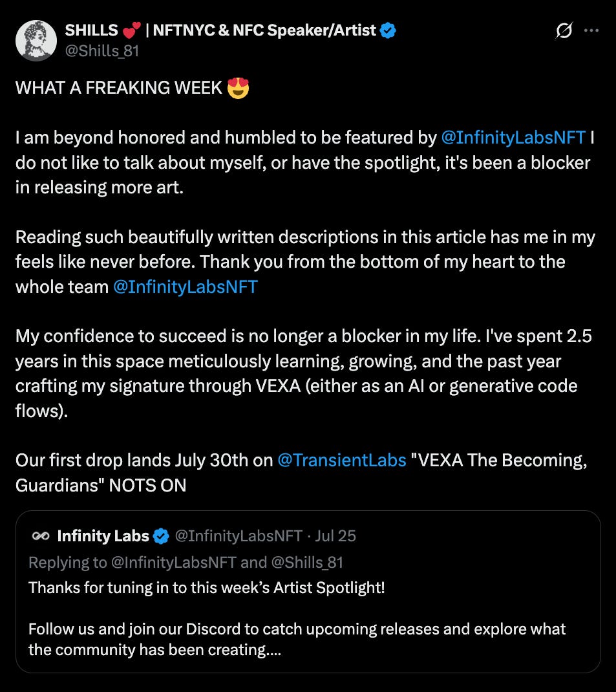Open quoted tweet 'Thanks for tuning in' text

(x=206, y=588)
